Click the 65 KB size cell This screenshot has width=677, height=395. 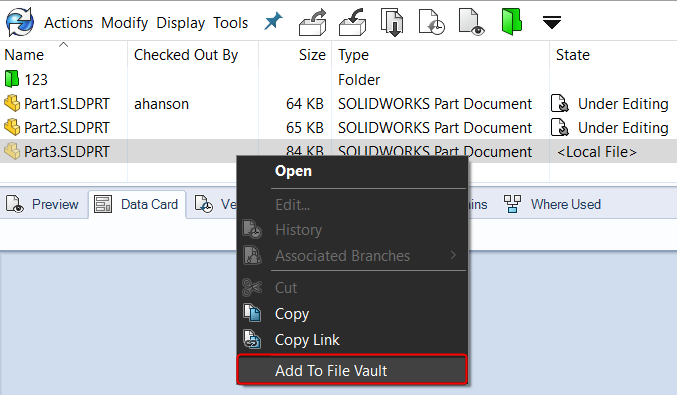pos(304,128)
